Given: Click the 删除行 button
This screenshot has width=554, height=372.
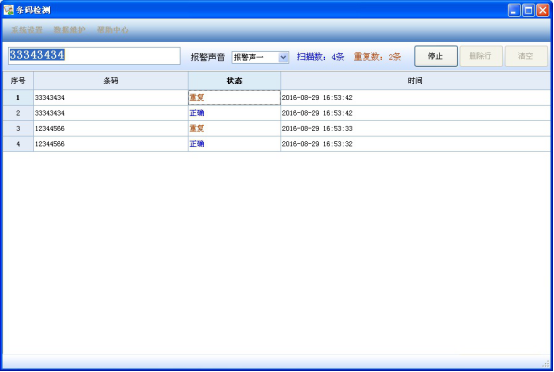Looking at the screenshot, I should [481, 56].
